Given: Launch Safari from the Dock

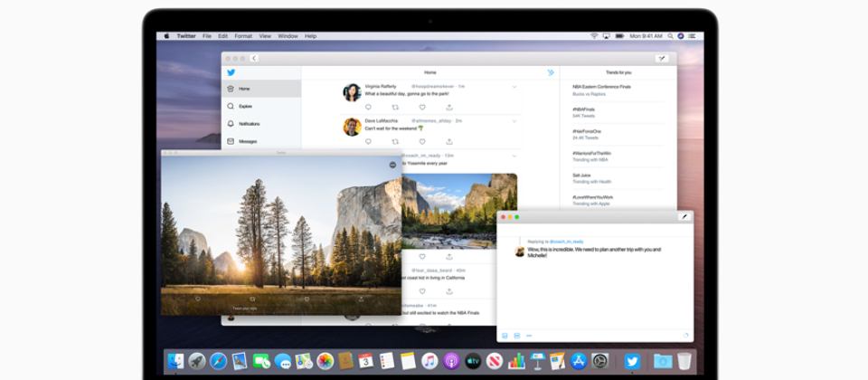Looking at the screenshot, I should tap(218, 361).
